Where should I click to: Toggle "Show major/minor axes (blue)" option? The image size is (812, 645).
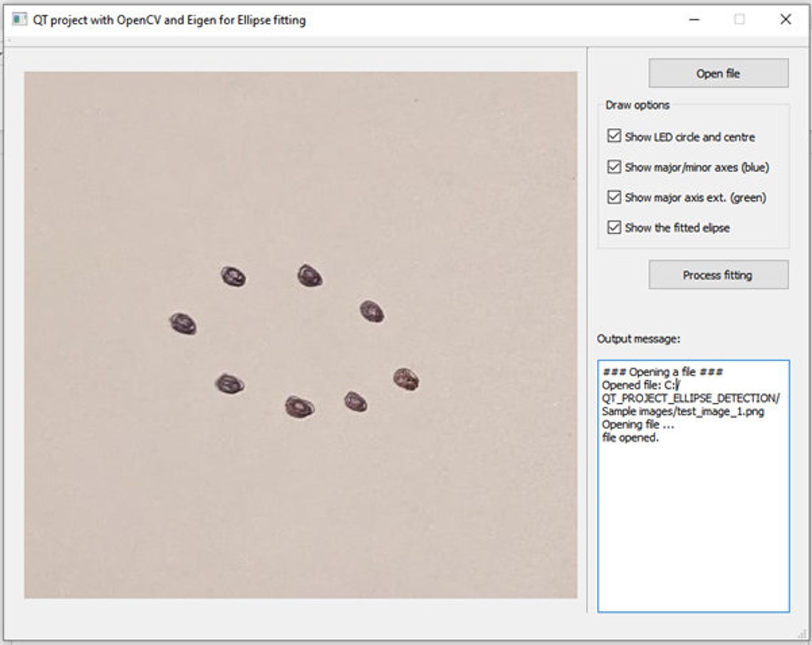coord(614,167)
